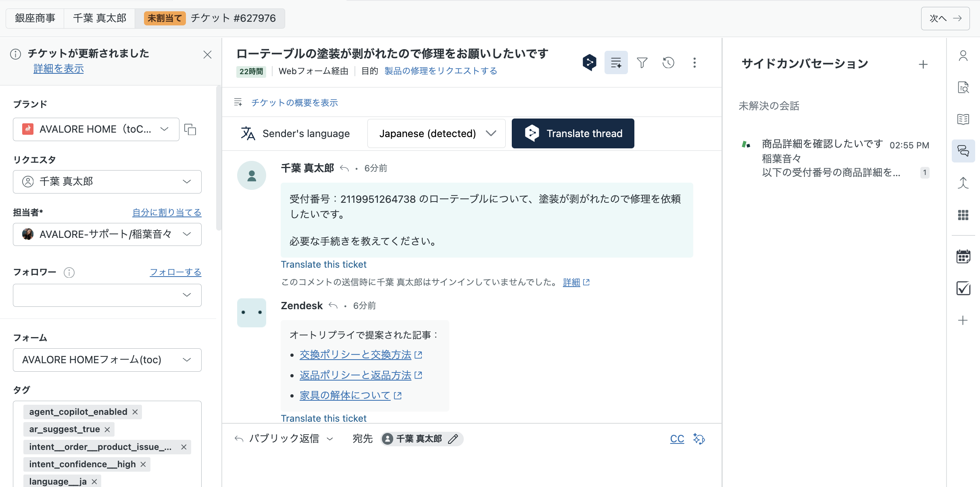Open the merge arrow icon in right sidebar

click(x=963, y=183)
